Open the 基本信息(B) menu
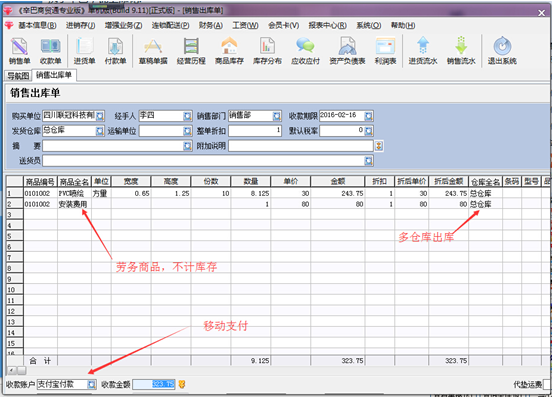Viewport: 552px width, 399px height. (37, 25)
